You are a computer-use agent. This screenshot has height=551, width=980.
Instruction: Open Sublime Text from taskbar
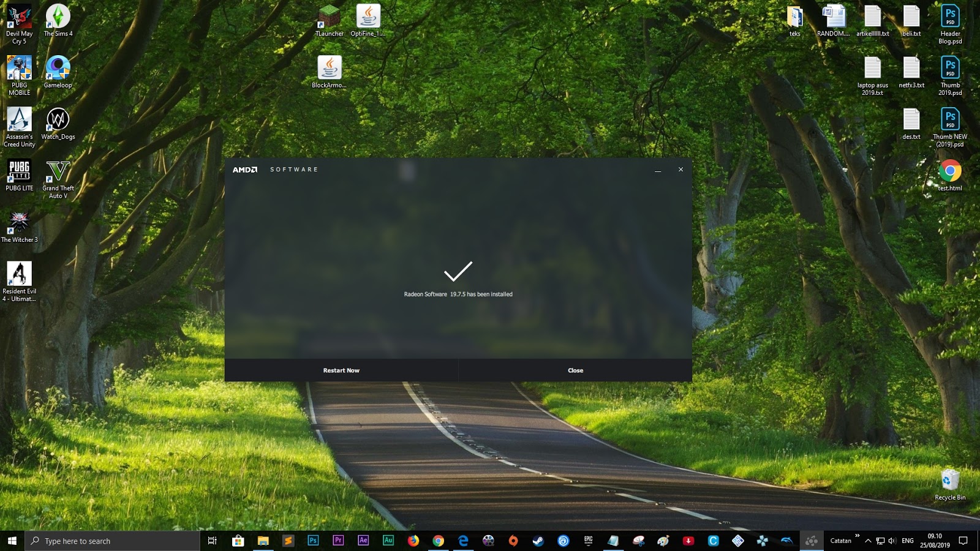point(288,541)
